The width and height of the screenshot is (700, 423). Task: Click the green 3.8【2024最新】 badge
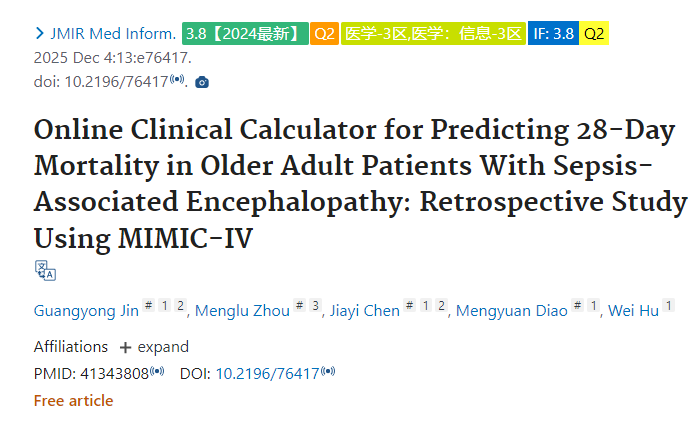245,33
